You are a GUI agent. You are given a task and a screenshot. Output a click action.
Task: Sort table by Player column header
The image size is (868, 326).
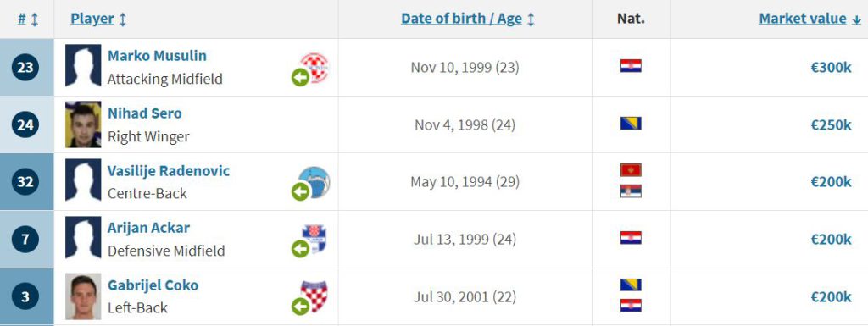98,19
